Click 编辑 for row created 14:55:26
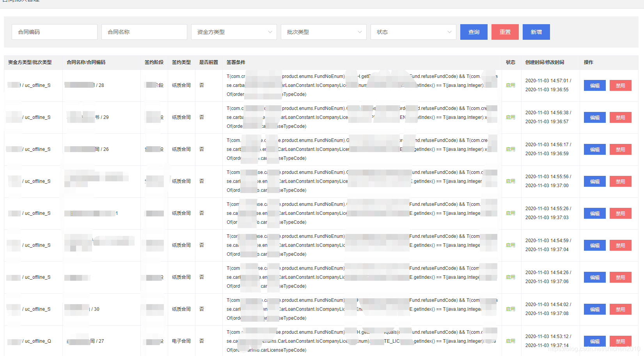The width and height of the screenshot is (644, 356). click(x=595, y=213)
